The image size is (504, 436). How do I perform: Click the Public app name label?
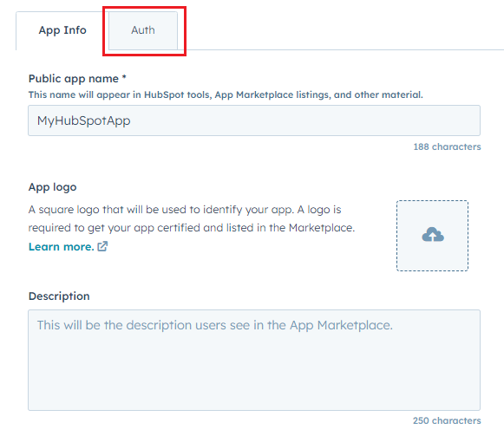[x=74, y=79]
